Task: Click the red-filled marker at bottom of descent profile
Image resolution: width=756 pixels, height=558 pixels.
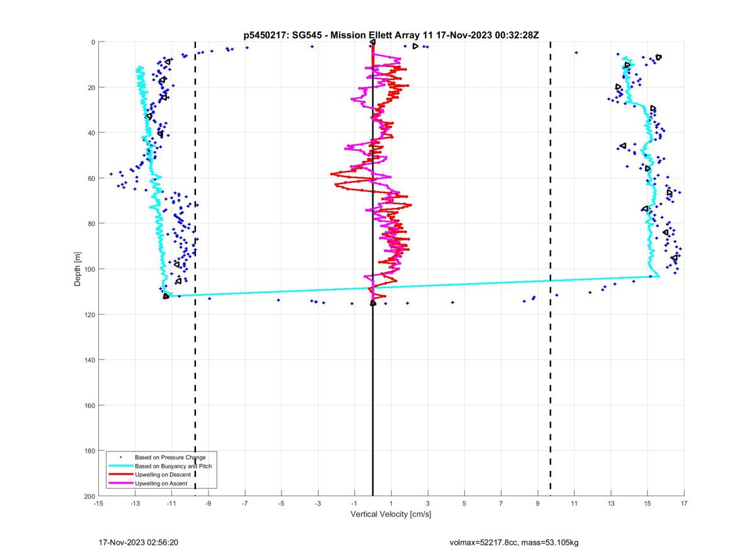Action: [x=166, y=296]
